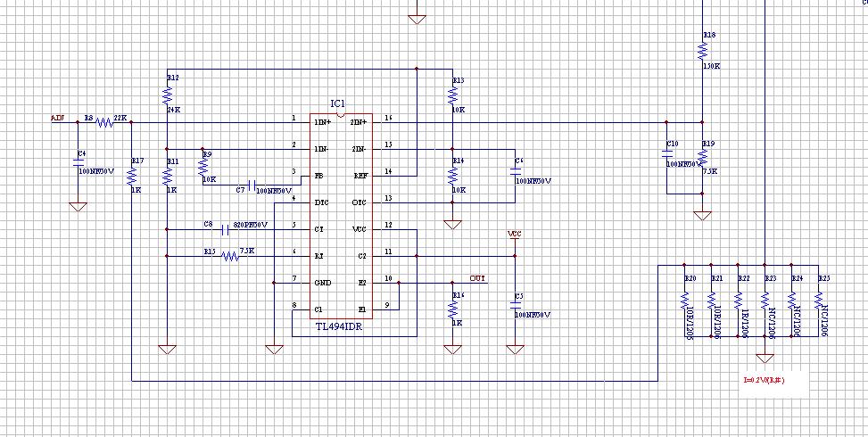Select the R22 sense resistor symbol
The image size is (868, 437).
click(738, 301)
